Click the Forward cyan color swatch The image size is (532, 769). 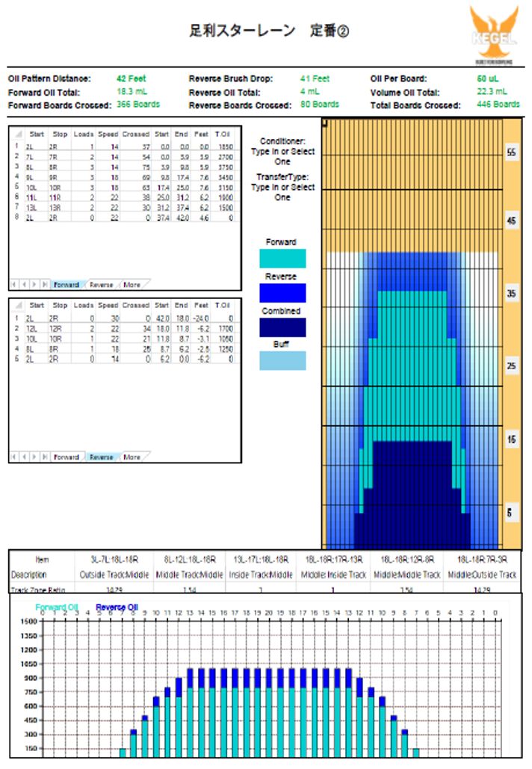tap(282, 259)
